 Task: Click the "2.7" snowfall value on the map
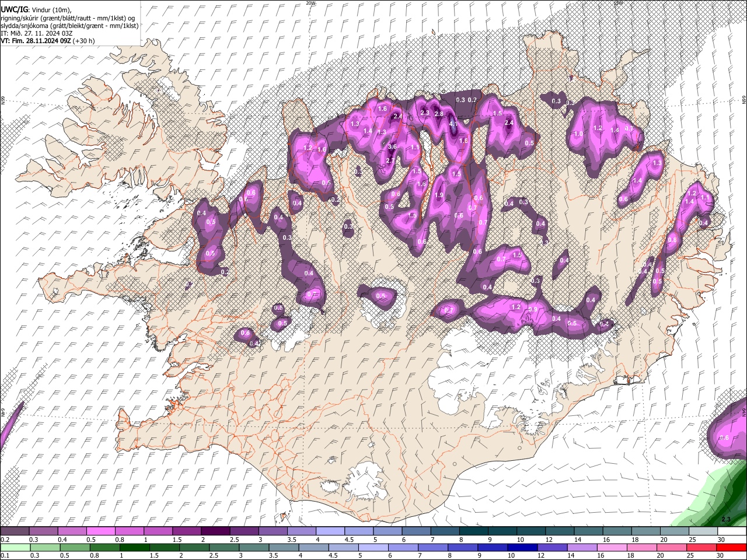coord(390,160)
